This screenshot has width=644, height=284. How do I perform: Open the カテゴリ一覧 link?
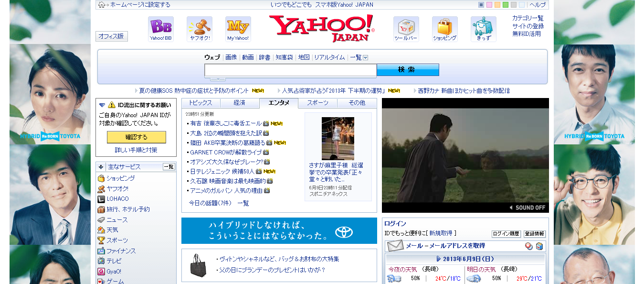coord(528,18)
